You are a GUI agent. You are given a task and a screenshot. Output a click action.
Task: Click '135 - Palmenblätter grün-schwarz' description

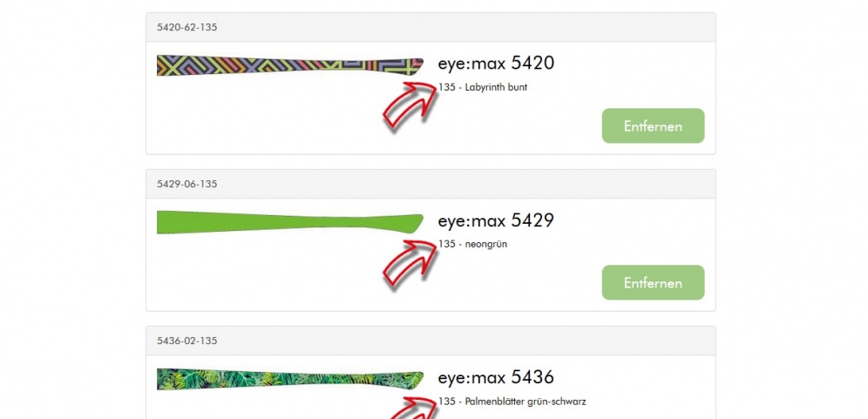[512, 402]
